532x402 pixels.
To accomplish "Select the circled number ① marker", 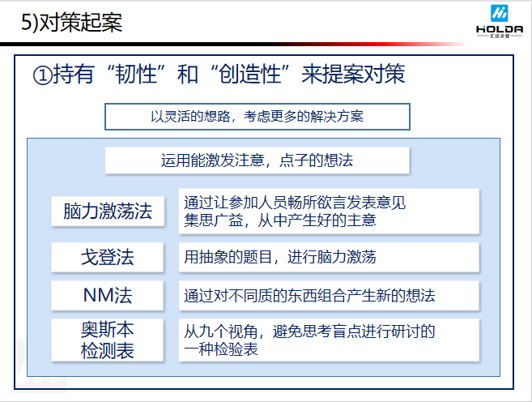I will pyautogui.click(x=41, y=75).
